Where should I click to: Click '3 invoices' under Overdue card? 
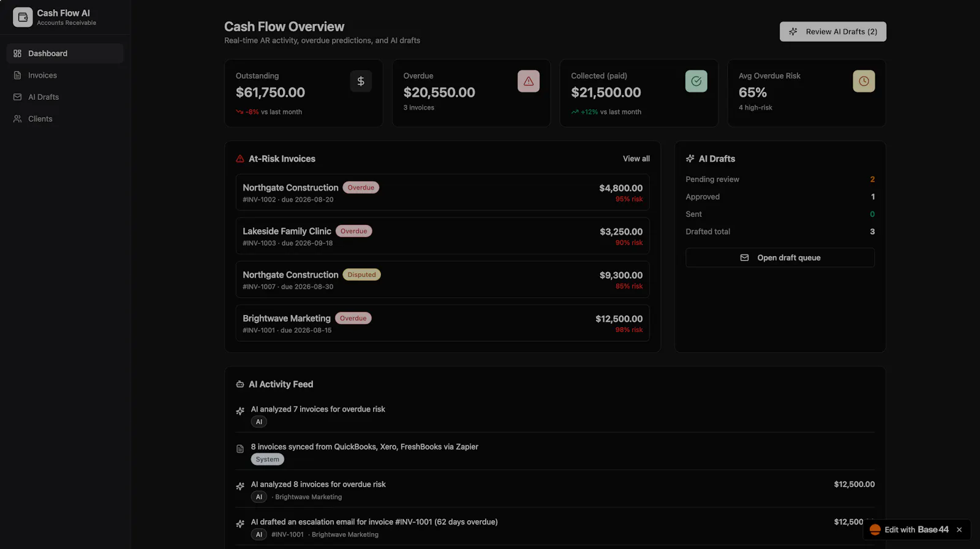tap(419, 108)
